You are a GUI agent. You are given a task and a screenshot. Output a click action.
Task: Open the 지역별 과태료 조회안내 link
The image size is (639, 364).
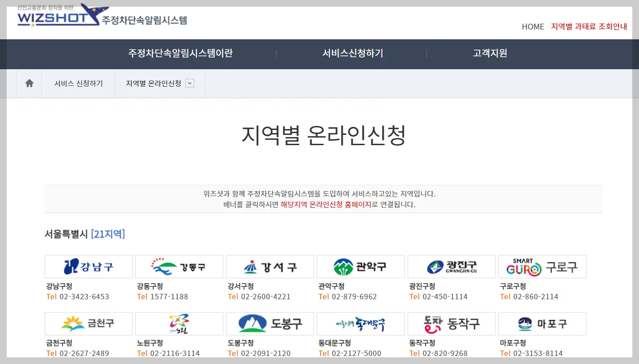(x=589, y=27)
